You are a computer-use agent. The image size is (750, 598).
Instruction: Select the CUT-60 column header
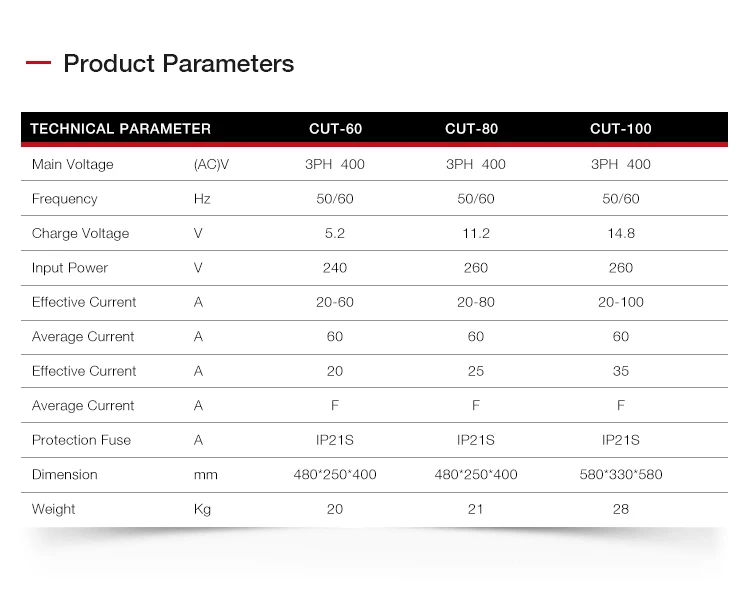(335, 128)
